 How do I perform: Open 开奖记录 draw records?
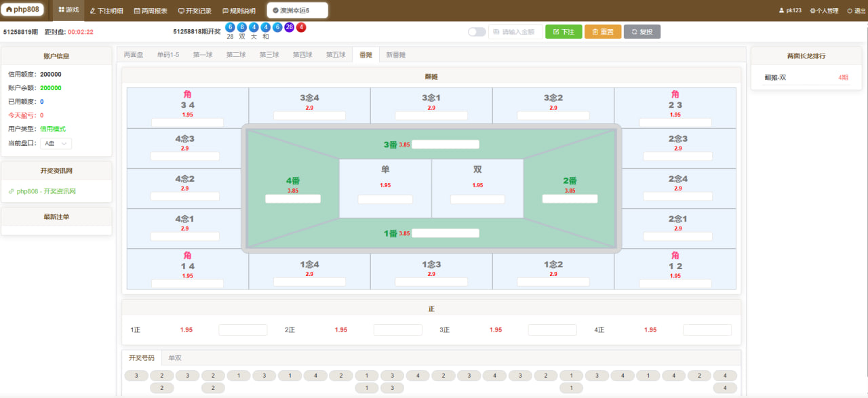pyautogui.click(x=195, y=11)
